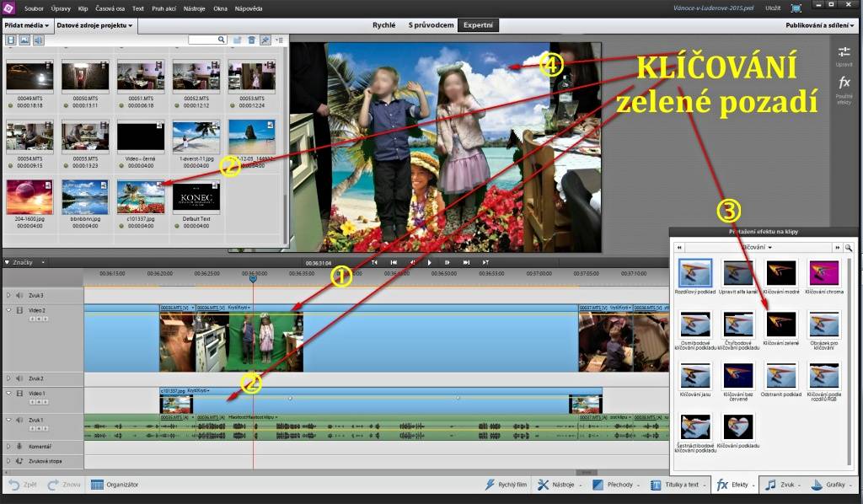Open the applied effects fx panel
Viewport: 863px width, 504px height.
(844, 89)
